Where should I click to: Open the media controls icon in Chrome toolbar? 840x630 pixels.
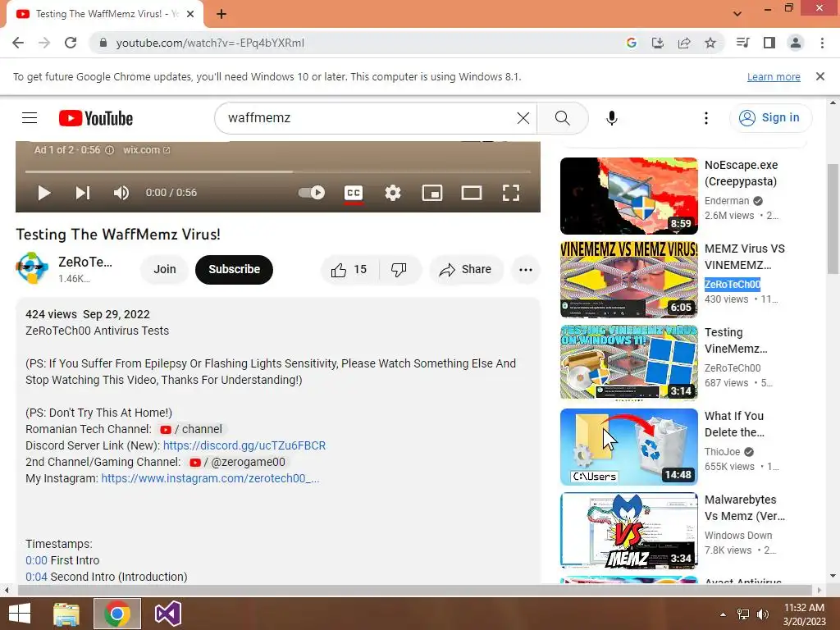coord(742,43)
